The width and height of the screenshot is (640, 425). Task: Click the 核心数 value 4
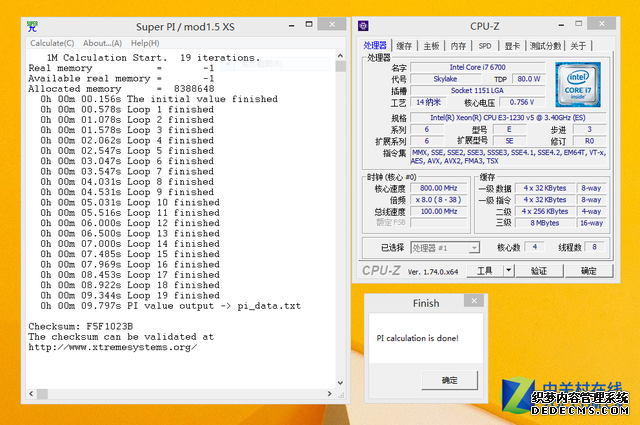[x=534, y=247]
